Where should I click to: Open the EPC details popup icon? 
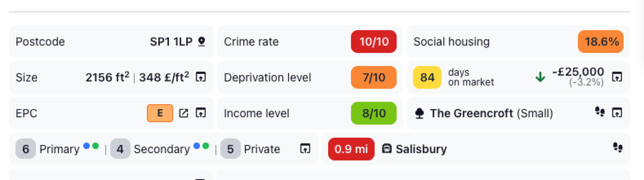point(201,113)
